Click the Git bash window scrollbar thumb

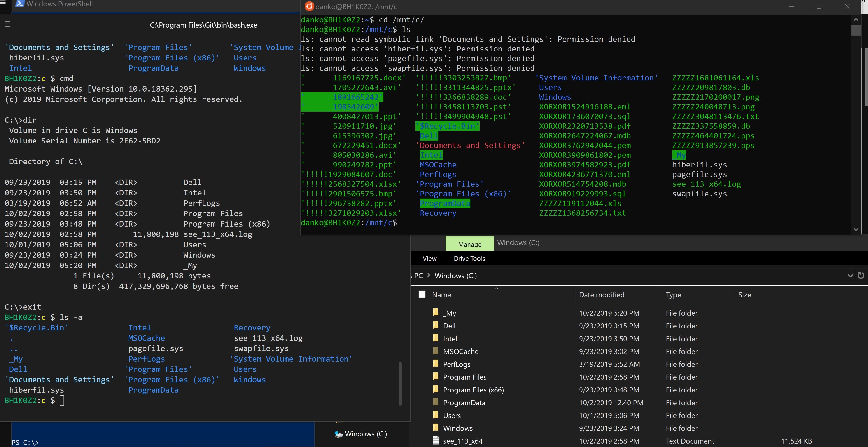click(x=400, y=384)
